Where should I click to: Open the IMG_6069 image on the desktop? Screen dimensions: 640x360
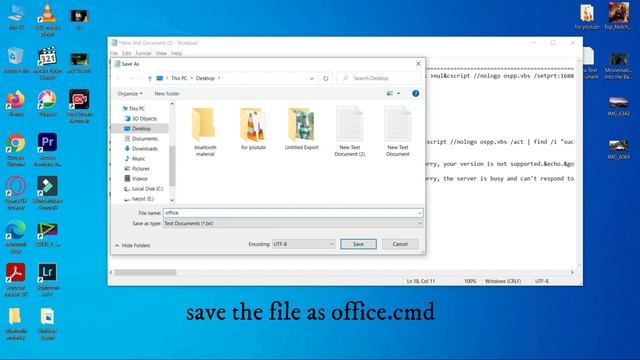click(x=618, y=149)
